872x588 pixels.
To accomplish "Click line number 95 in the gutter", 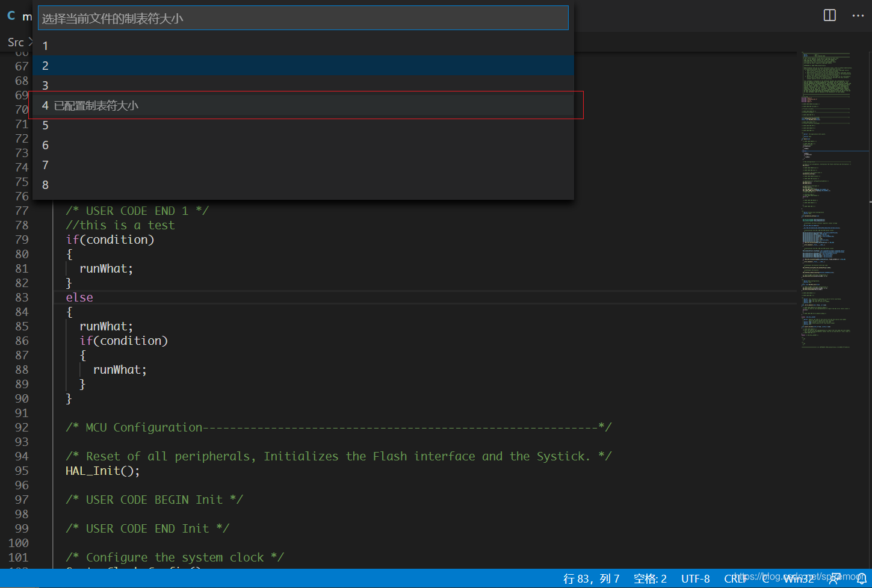I will click(x=22, y=471).
